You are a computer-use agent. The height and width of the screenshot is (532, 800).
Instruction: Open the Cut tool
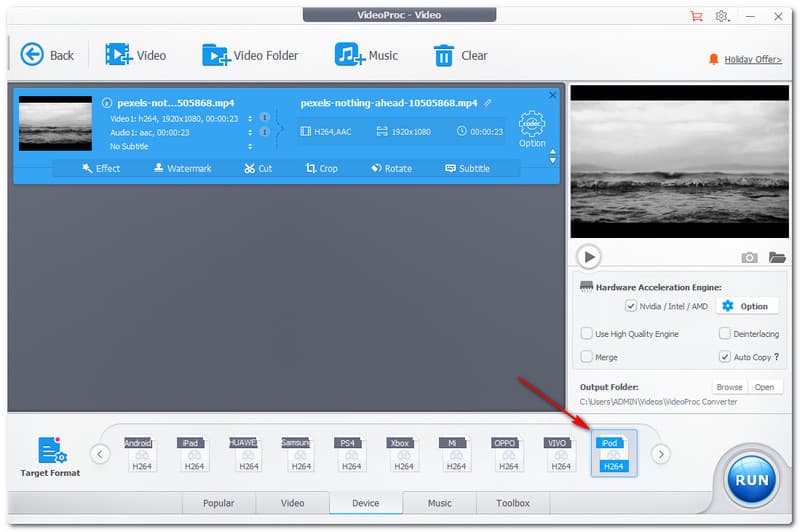pos(258,168)
